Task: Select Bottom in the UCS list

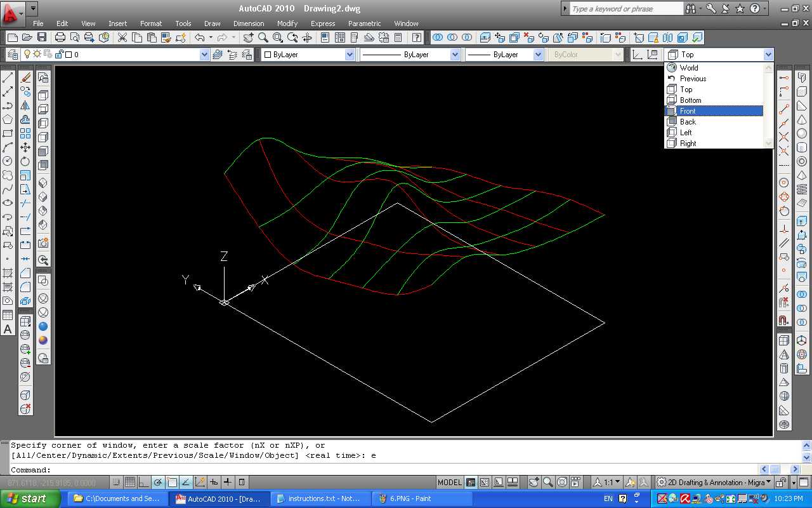Action: point(714,100)
